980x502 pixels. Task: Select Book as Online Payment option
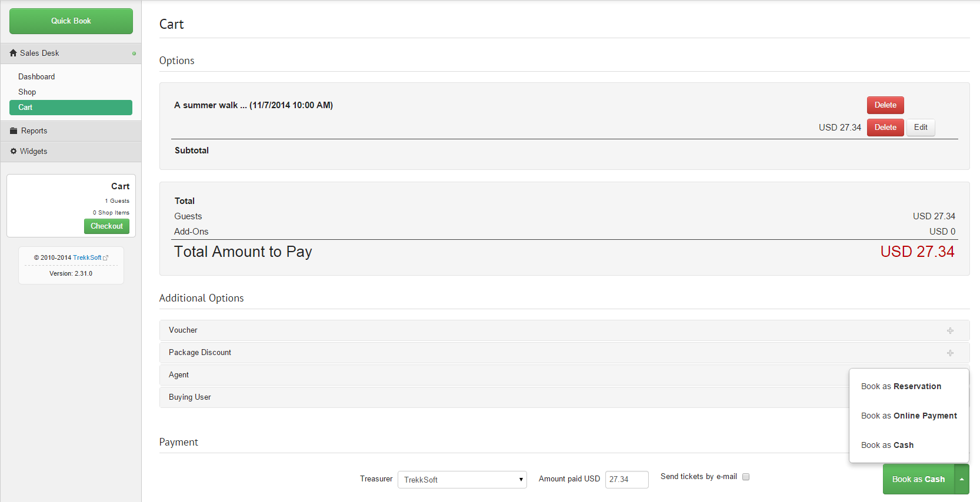(908, 416)
